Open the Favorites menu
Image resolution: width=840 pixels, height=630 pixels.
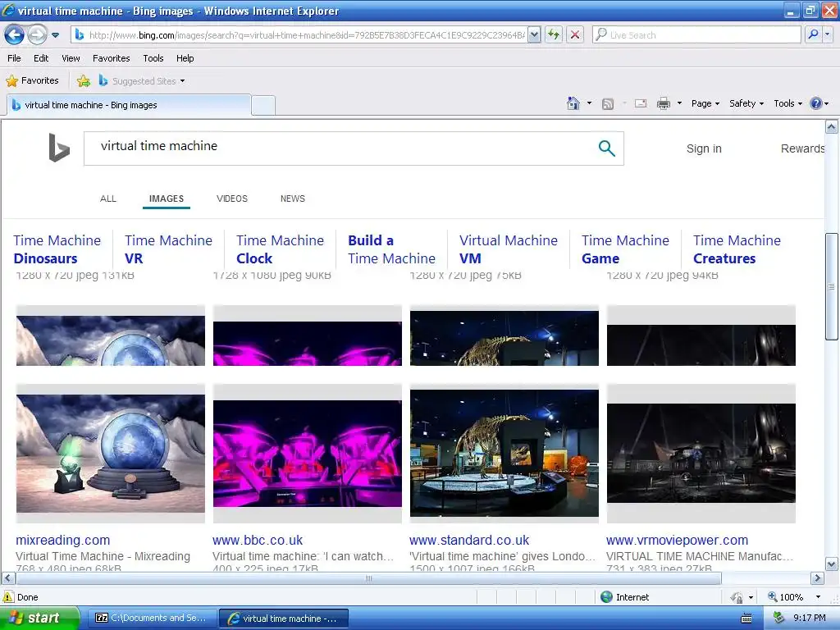pyautogui.click(x=111, y=58)
